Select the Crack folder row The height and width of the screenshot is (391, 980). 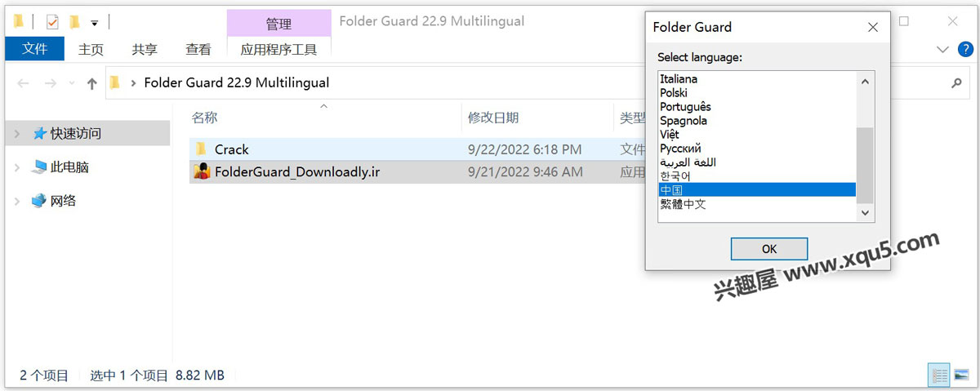pos(417,149)
